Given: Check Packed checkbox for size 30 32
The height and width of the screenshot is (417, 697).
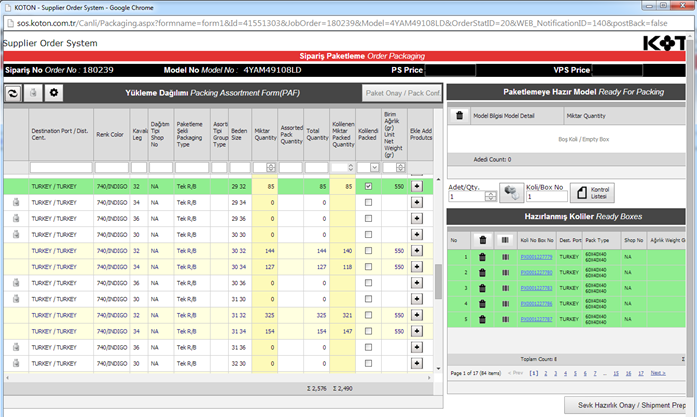Looking at the screenshot, I should (x=368, y=251).
